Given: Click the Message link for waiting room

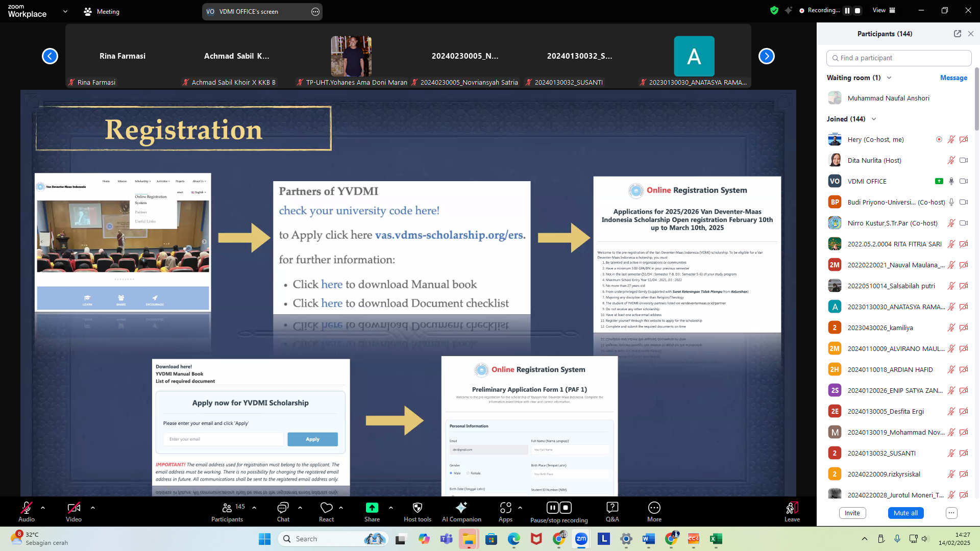Looking at the screenshot, I should coord(953,78).
